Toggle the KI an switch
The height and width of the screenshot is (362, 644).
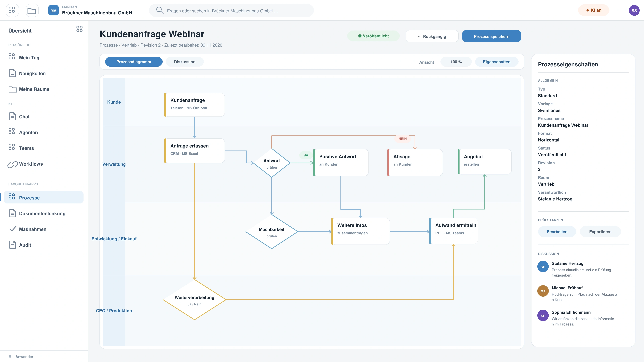pyautogui.click(x=594, y=10)
